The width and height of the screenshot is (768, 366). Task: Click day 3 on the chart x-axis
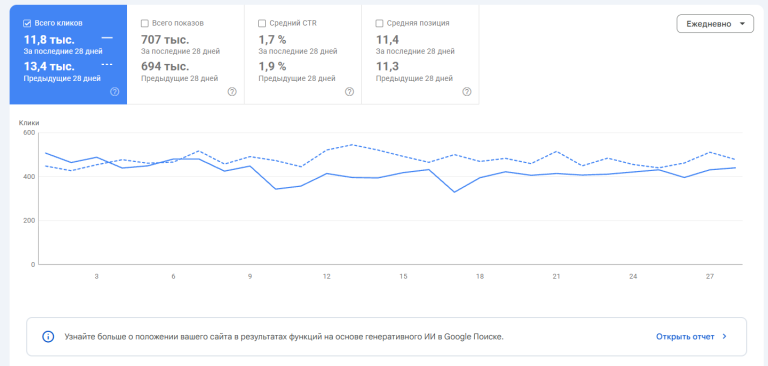point(96,277)
